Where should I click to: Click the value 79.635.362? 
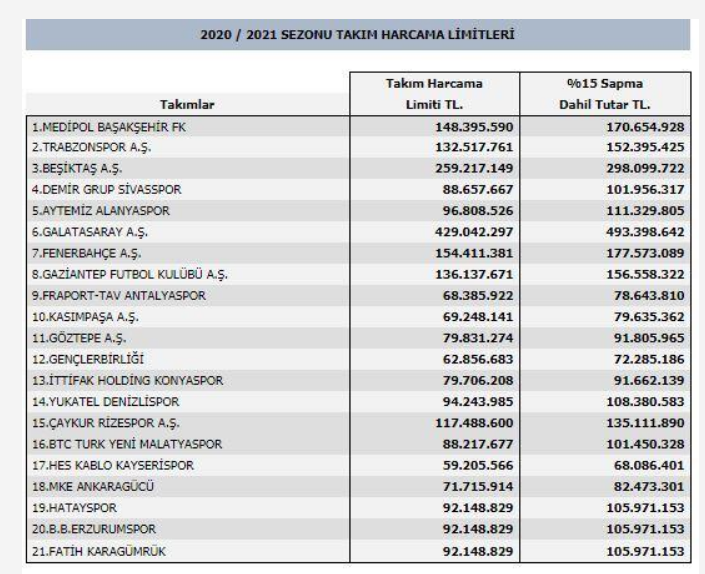point(649,317)
